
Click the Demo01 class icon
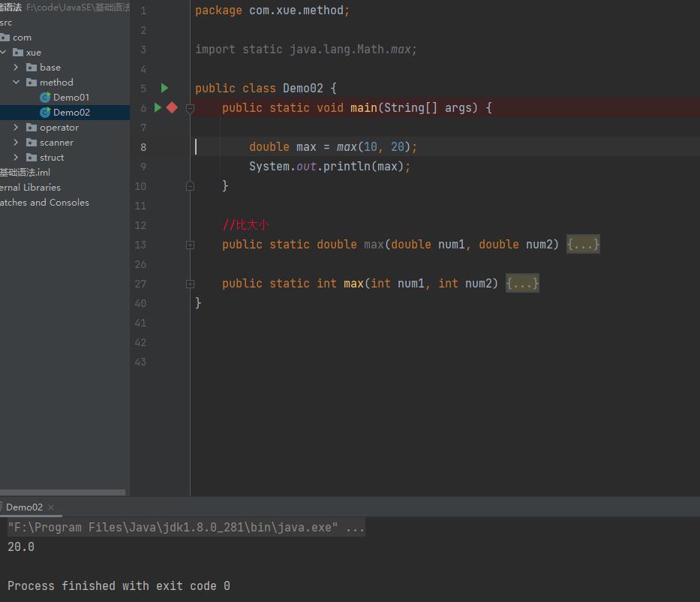point(45,98)
